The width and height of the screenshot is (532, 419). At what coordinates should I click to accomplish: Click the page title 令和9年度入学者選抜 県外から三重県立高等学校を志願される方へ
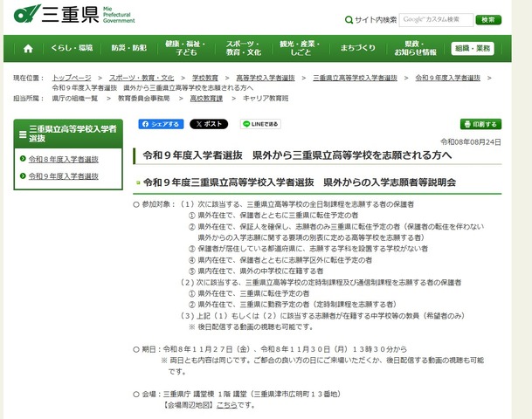point(297,155)
